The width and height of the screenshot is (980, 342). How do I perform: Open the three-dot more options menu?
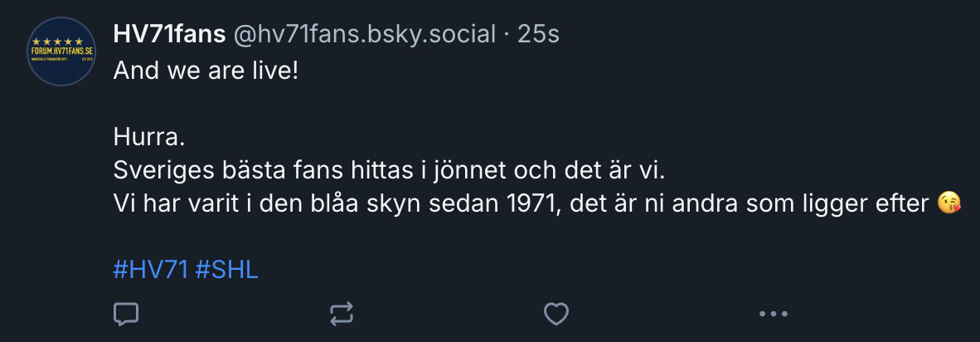pos(773,314)
